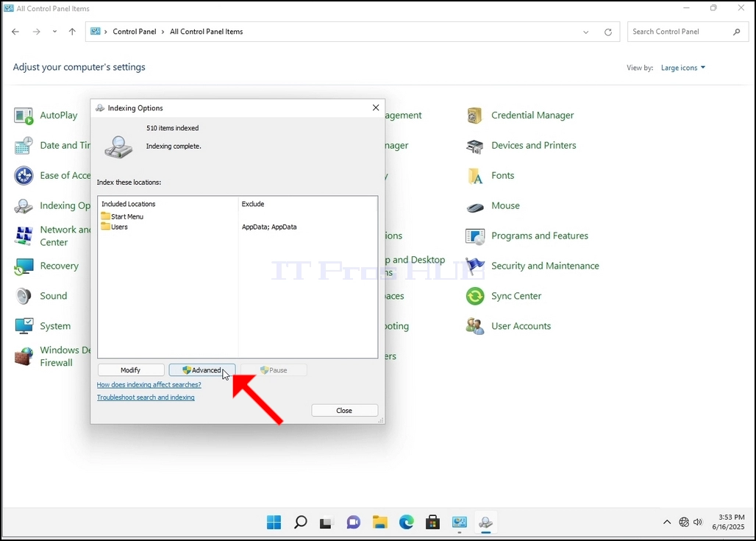Open the volume tray icon
This screenshot has width=756, height=541.
pos(697,522)
